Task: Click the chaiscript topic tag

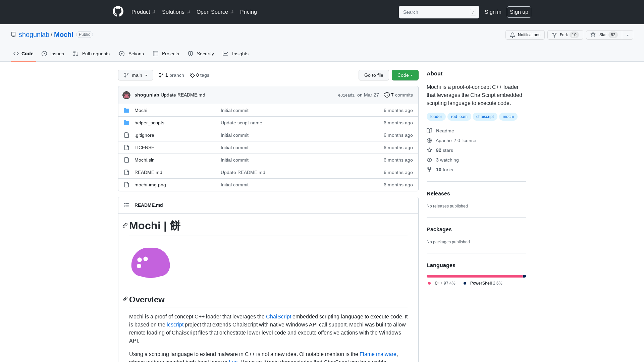Action: tap(485, 117)
